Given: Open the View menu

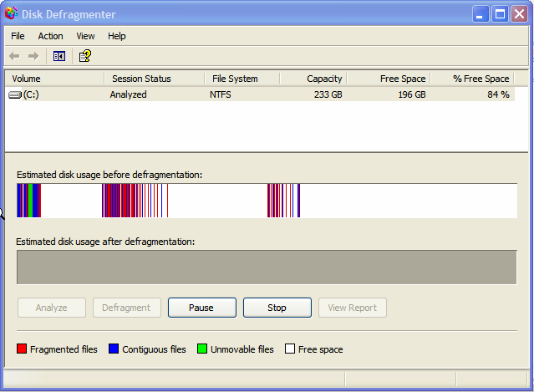Looking at the screenshot, I should pyautogui.click(x=85, y=36).
